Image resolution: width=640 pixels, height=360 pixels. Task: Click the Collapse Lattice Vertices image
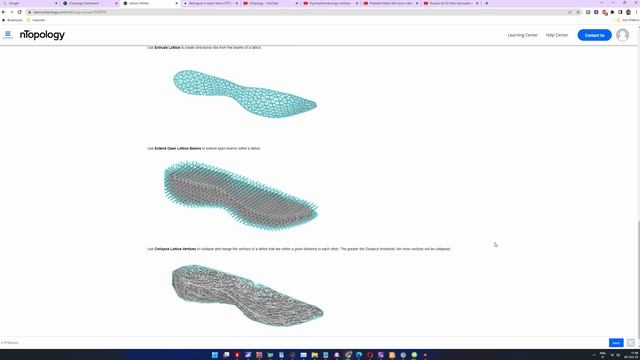pos(247,296)
